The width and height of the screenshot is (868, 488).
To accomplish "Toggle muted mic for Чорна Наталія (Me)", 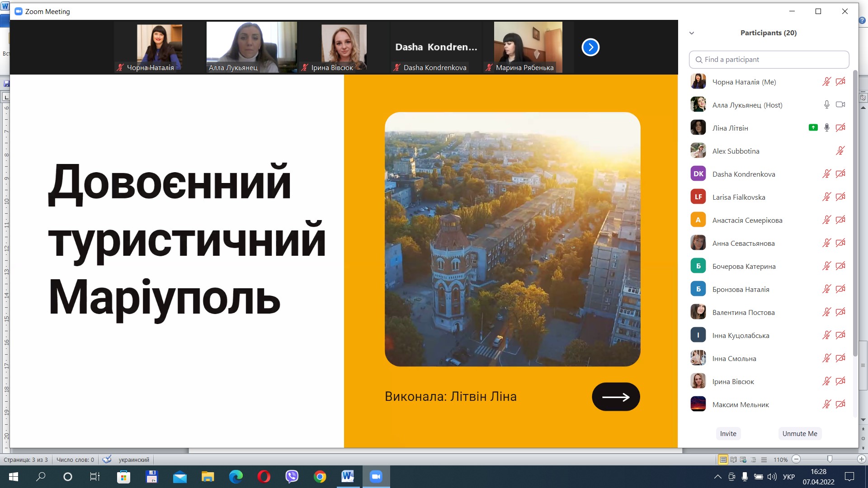I will pyautogui.click(x=826, y=82).
